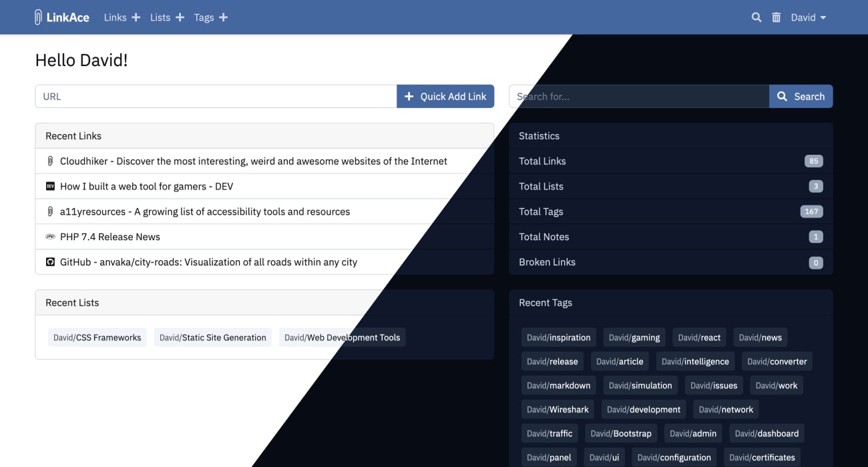Select the David/CSS Frameworks list
This screenshot has width=868, height=467.
click(97, 337)
